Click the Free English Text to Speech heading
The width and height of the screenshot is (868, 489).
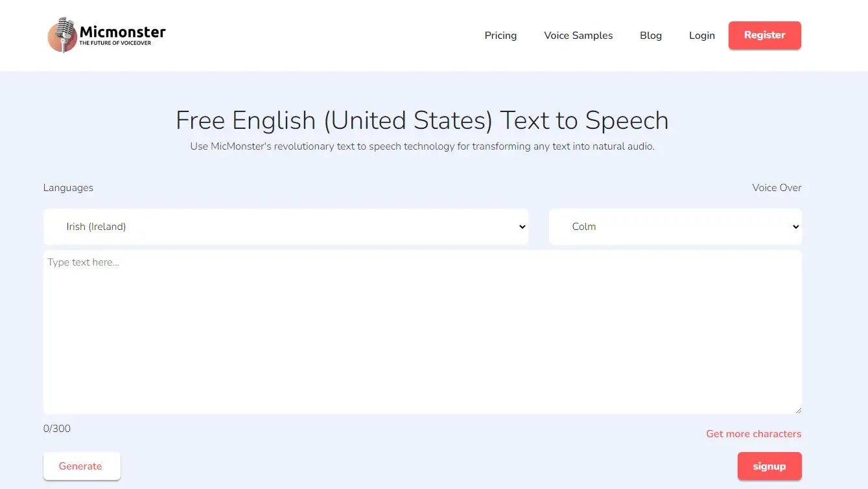pos(422,120)
